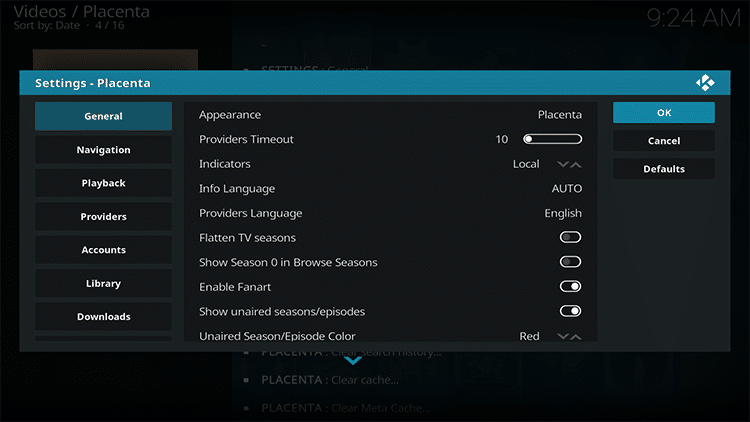Open Providers Language English selection

(x=563, y=213)
